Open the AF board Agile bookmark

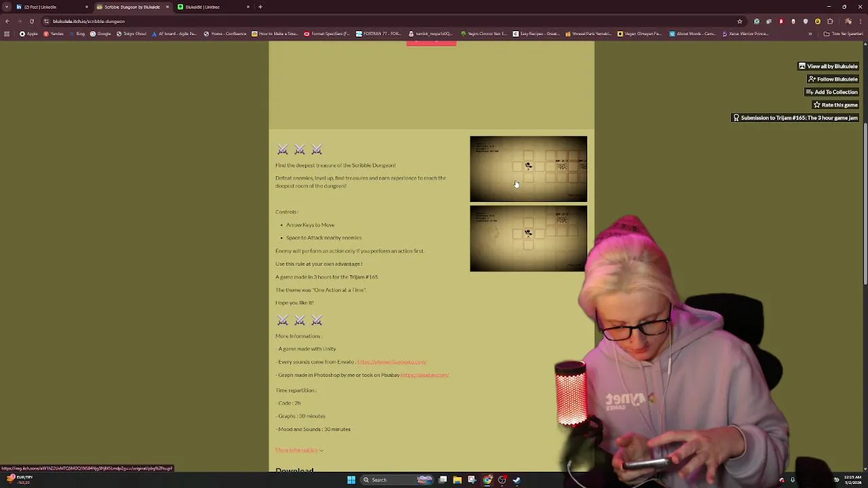174,34
